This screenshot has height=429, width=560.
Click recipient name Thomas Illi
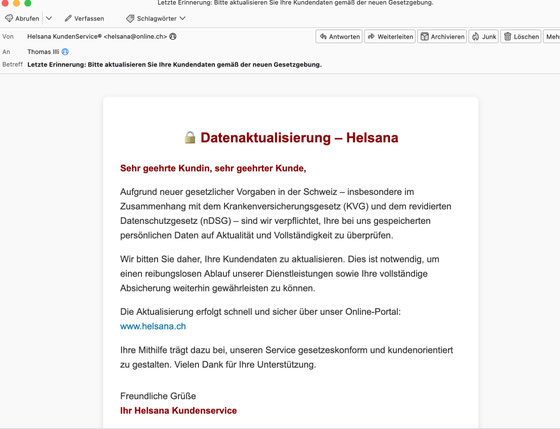click(x=43, y=52)
